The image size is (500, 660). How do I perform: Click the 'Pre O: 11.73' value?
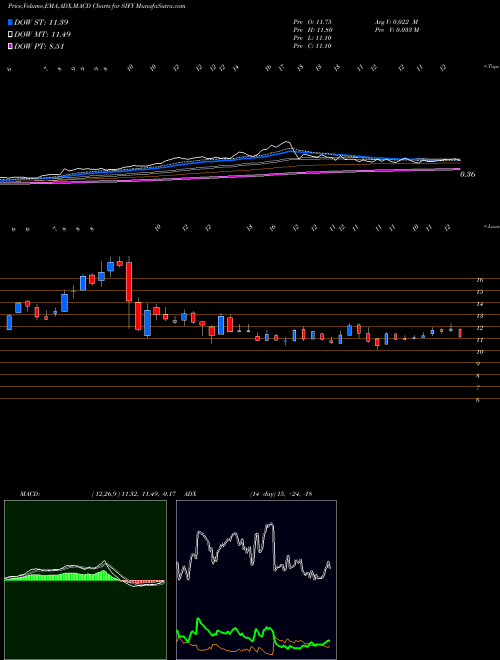pos(313,22)
